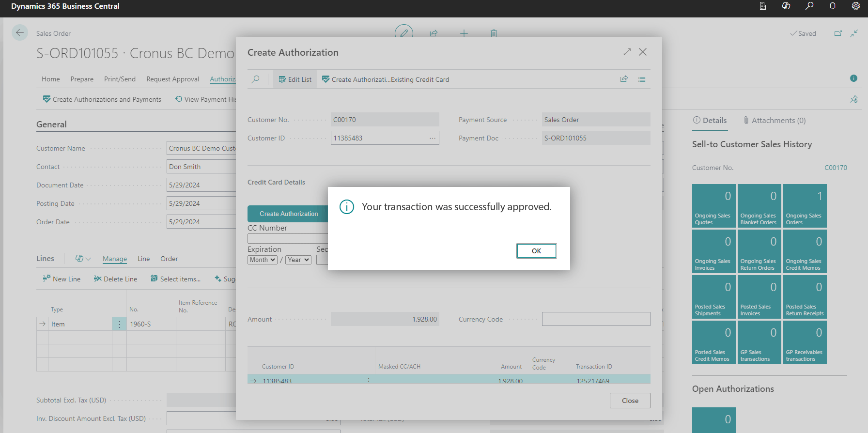Open the GP Sales transactions tile
The image size is (868, 433).
coord(759,342)
